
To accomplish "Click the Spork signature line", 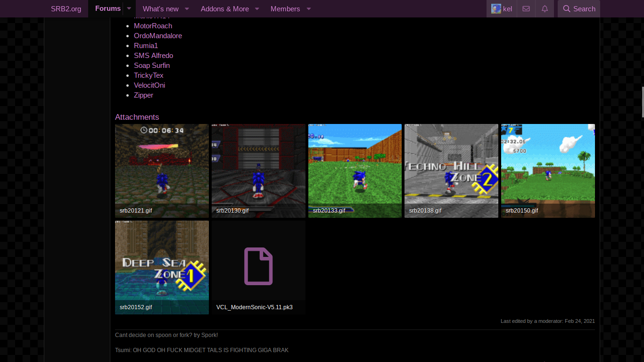I will coord(166,335).
